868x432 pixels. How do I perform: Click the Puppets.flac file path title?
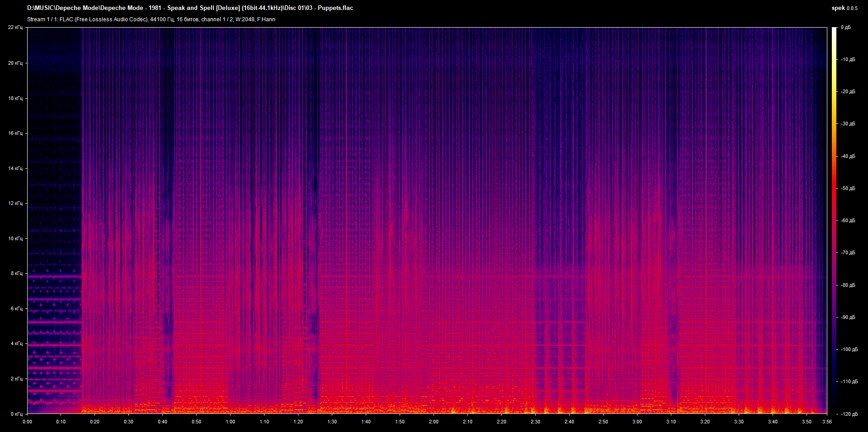tap(190, 8)
